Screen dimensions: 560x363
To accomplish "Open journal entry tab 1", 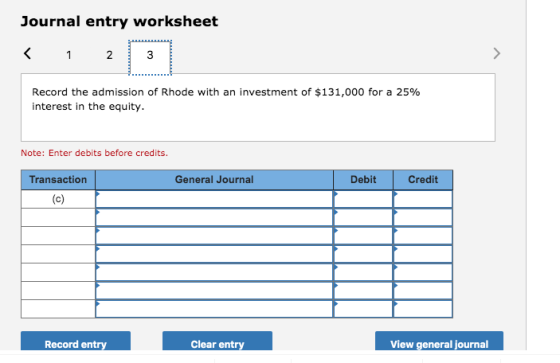I will pyautogui.click(x=69, y=55).
